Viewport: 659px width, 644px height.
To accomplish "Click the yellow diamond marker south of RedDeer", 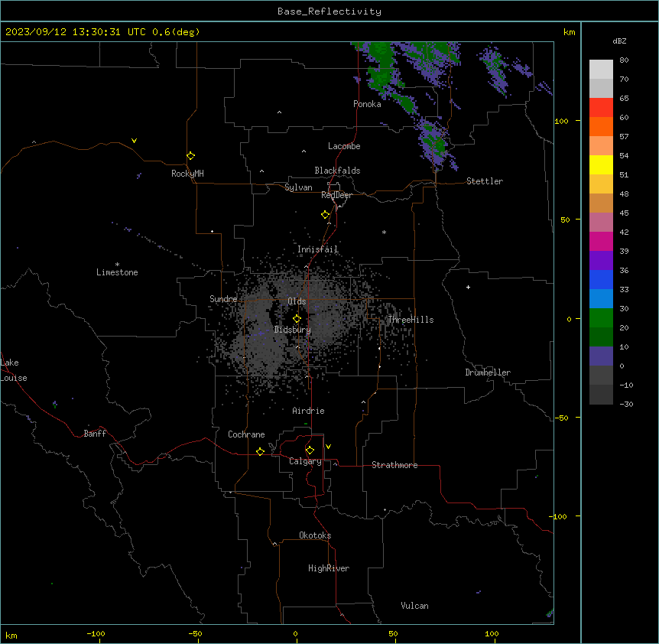I will click(x=326, y=215).
